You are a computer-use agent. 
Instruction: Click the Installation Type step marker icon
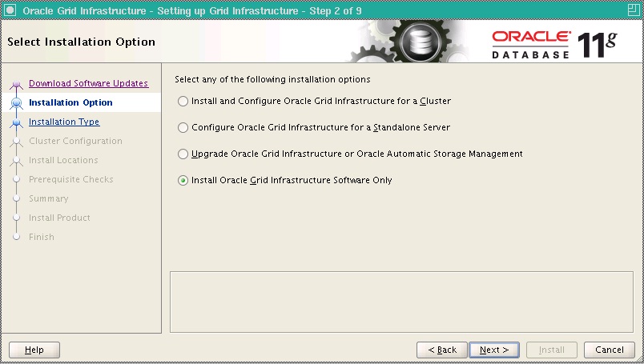(x=17, y=122)
